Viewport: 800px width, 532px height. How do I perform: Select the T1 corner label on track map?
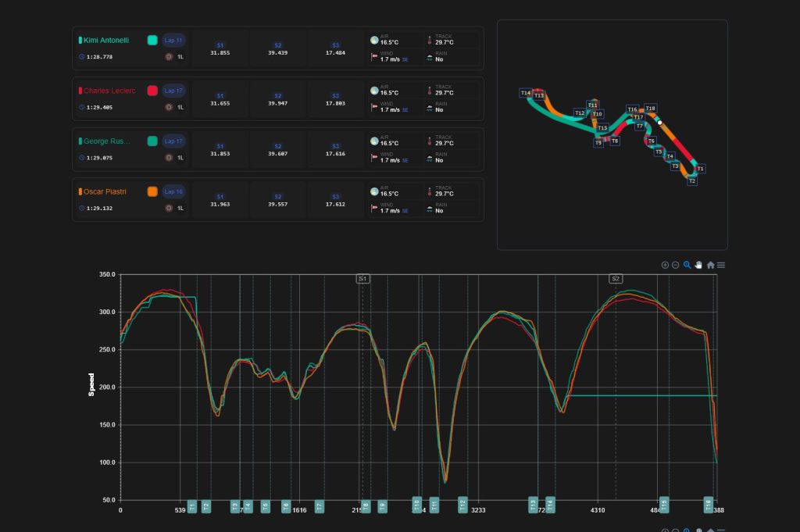coord(701,168)
